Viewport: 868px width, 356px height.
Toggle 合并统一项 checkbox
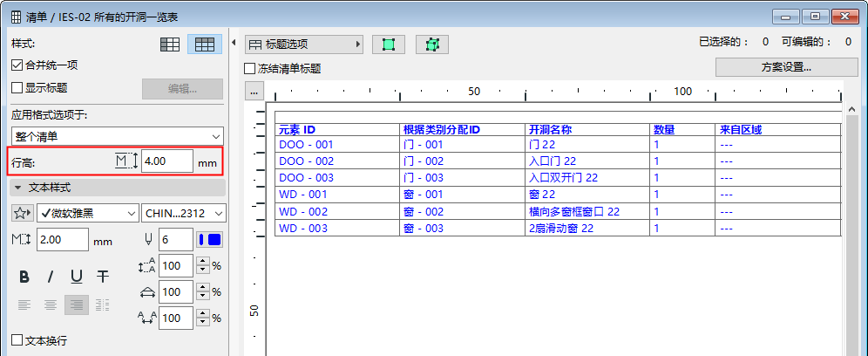coord(17,65)
